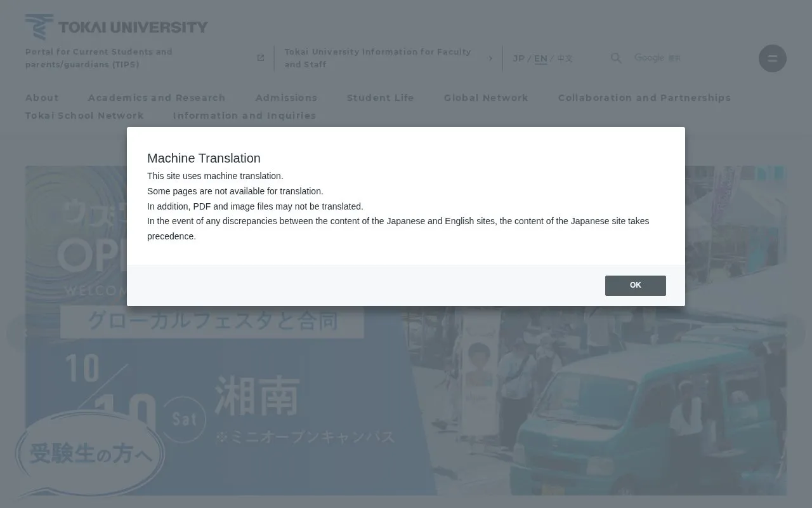The image size is (812, 508).
Task: Switch language to JP
Action: pyautogui.click(x=518, y=58)
